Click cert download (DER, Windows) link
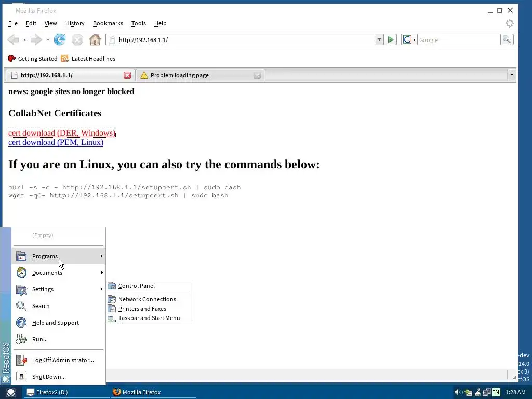 (62, 133)
